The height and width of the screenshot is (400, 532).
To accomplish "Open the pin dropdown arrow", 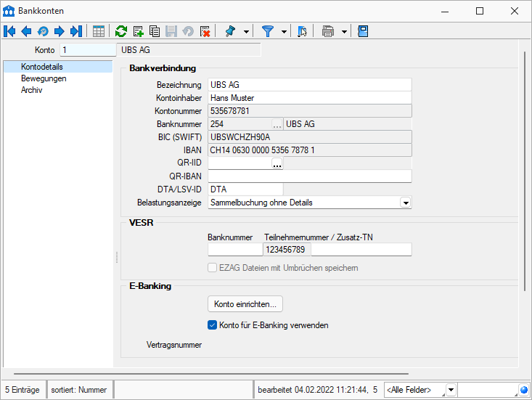I will [x=246, y=32].
